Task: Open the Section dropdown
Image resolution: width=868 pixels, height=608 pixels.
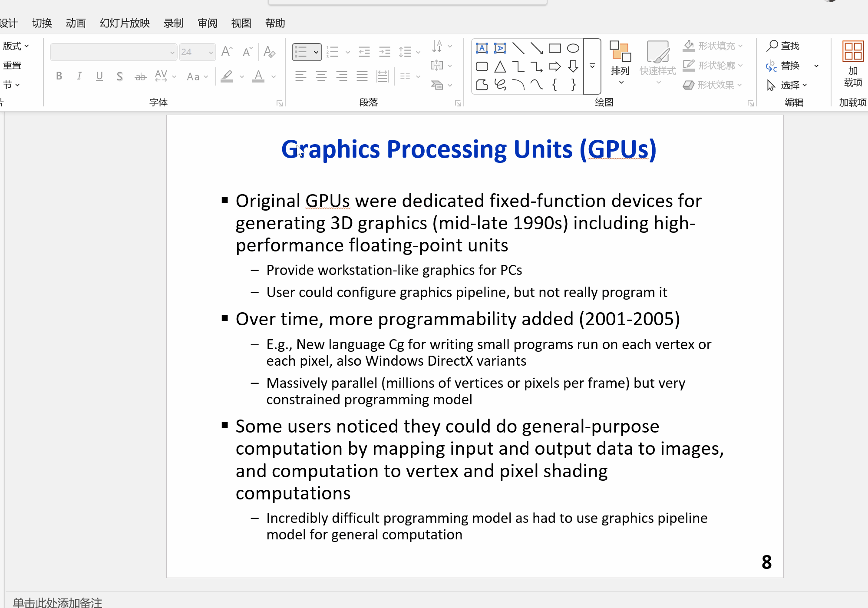Action: pyautogui.click(x=11, y=85)
